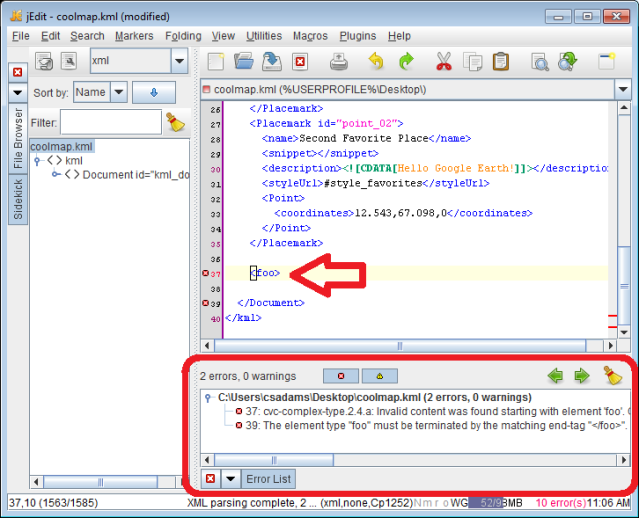
Task: Click the error marker on line 39 gutter
Action: click(x=205, y=303)
